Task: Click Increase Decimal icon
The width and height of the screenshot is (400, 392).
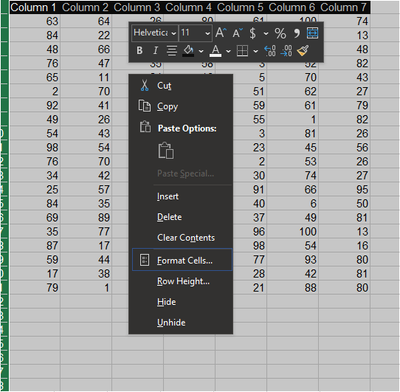Action: [270, 51]
